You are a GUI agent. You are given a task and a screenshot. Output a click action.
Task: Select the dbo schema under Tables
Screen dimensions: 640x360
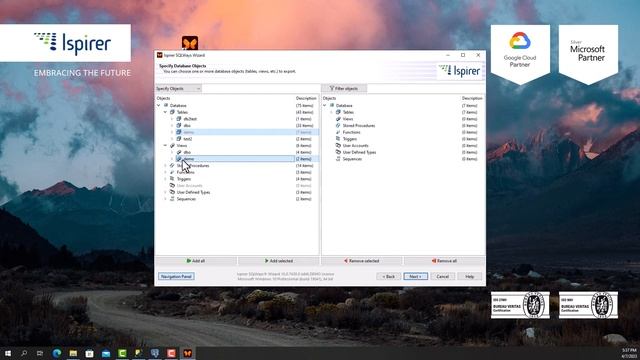click(x=187, y=125)
